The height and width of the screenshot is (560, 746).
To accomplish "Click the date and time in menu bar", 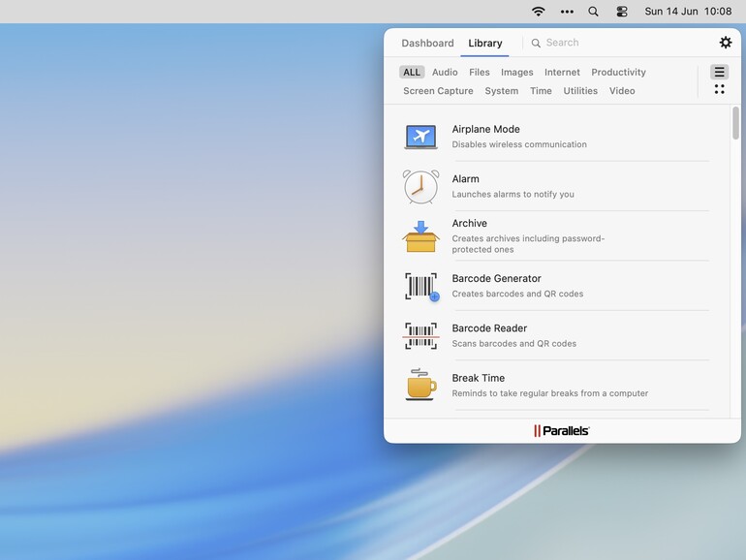I will [688, 12].
